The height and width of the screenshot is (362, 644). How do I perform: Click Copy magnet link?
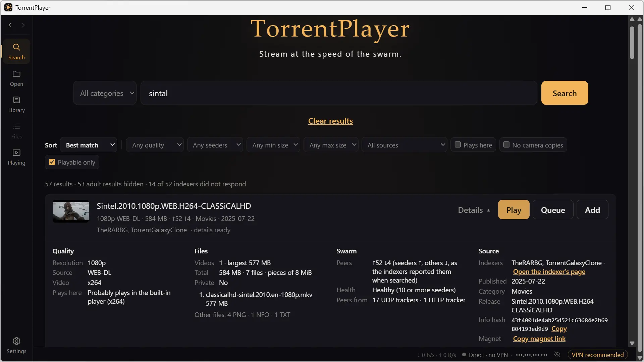coord(539,339)
